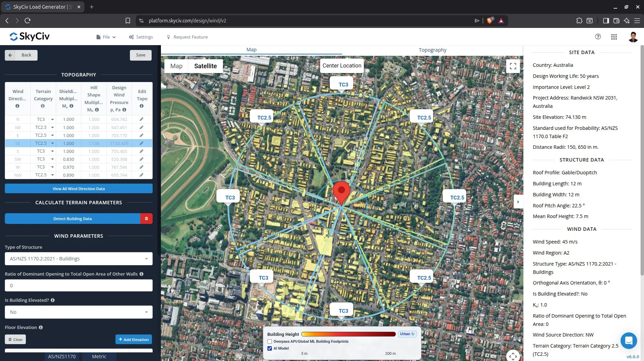Open terrain category dropdown for S row
The image size is (644, 361).
(52, 151)
